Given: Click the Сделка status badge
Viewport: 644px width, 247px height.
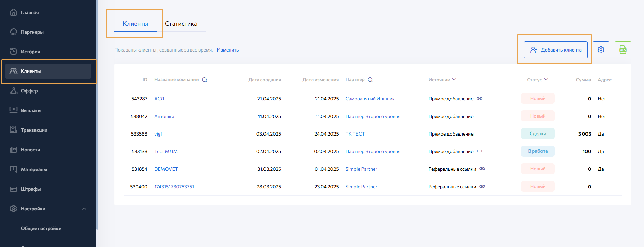Looking at the screenshot, I should (x=537, y=133).
